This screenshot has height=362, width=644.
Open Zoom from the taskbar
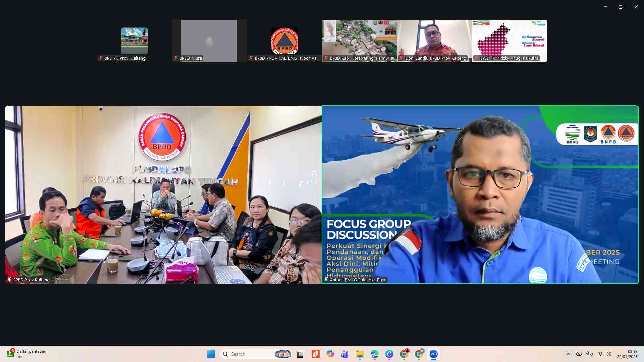click(x=433, y=354)
